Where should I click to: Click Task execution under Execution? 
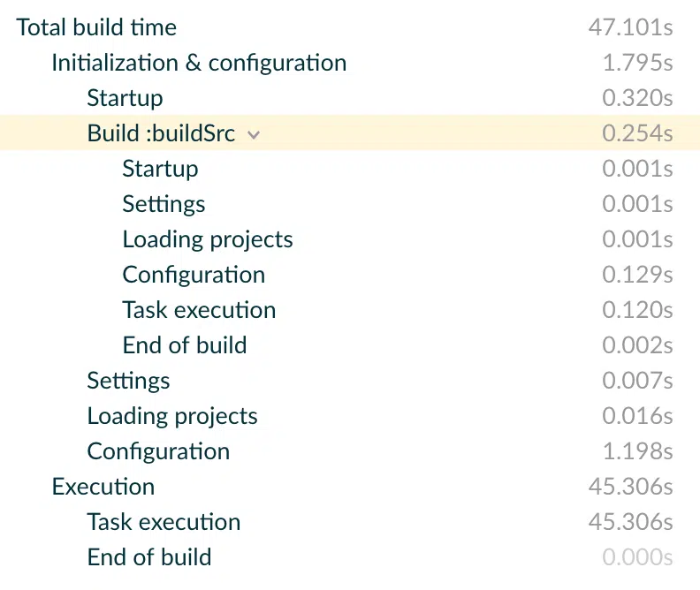tap(350, 521)
